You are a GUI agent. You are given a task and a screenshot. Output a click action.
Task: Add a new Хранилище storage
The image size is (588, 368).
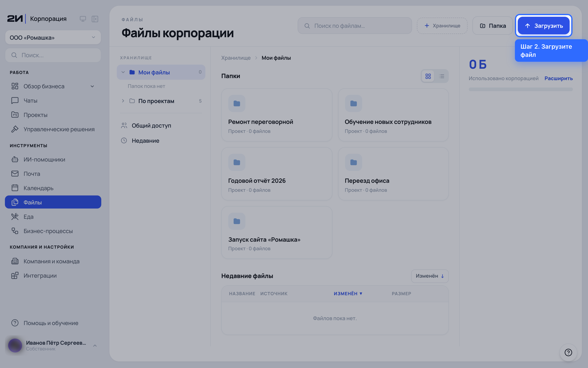(x=442, y=26)
